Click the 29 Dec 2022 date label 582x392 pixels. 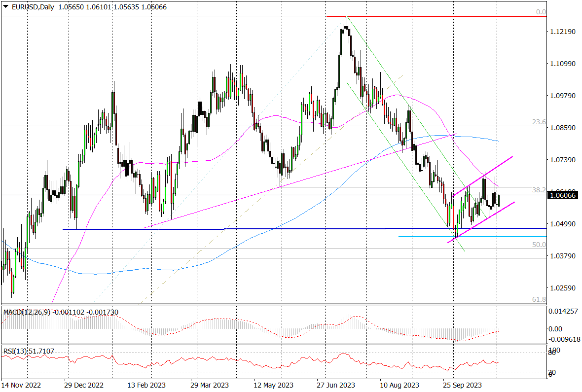pos(84,385)
